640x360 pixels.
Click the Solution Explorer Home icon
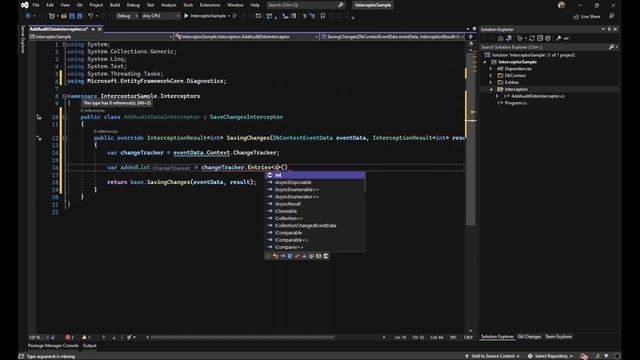pos(500,38)
